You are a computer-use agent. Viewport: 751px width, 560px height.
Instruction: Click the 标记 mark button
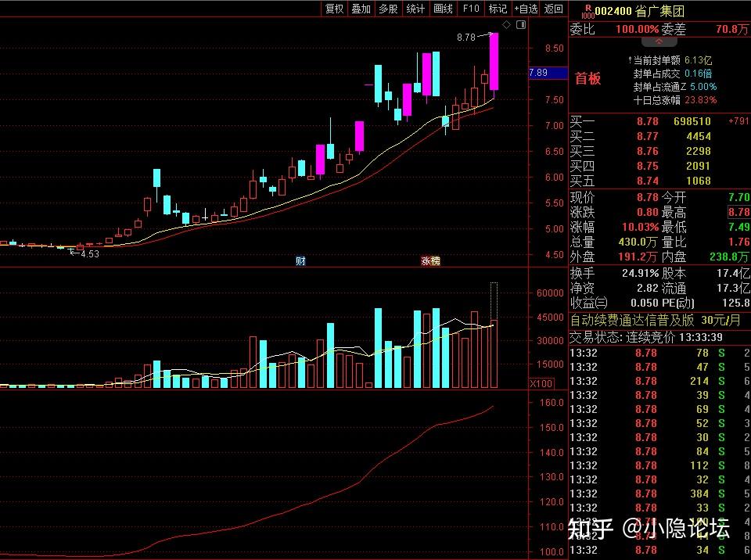[497, 9]
